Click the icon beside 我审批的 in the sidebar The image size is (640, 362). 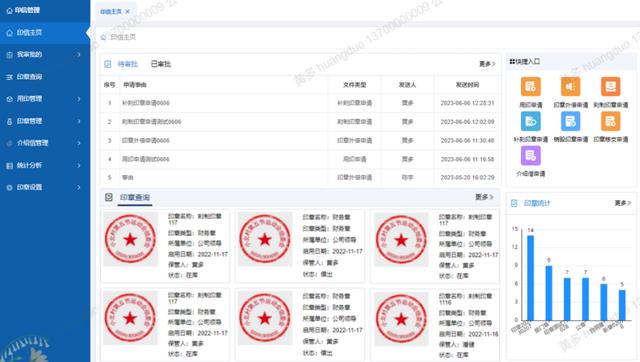point(9,55)
